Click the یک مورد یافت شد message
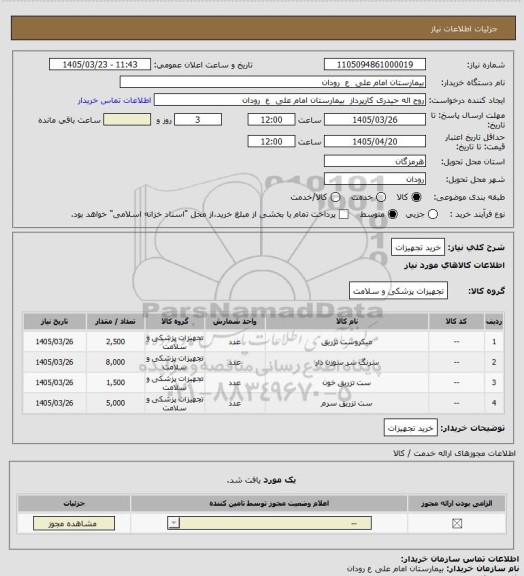 (261, 480)
